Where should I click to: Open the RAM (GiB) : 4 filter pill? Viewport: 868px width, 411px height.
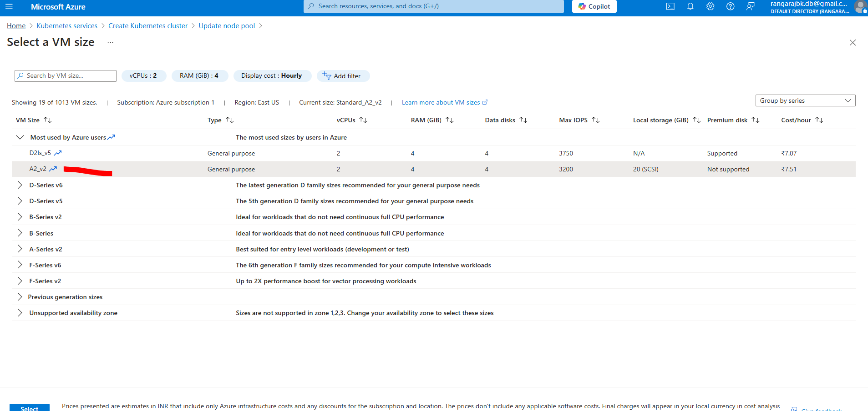click(200, 75)
